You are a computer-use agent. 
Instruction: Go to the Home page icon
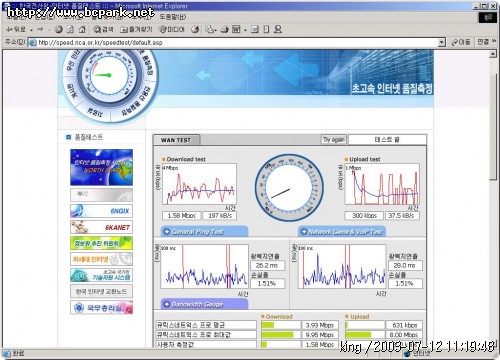pyautogui.click(x=82, y=30)
